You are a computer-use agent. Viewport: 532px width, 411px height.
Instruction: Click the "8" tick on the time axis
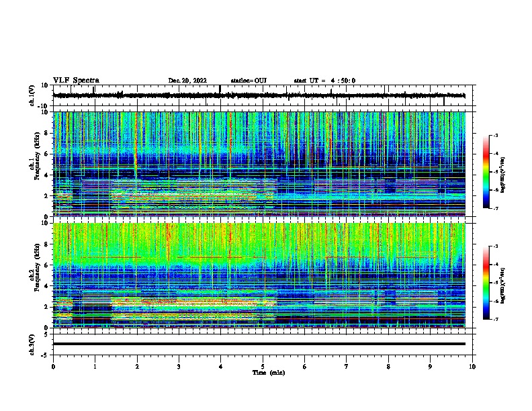(388, 367)
